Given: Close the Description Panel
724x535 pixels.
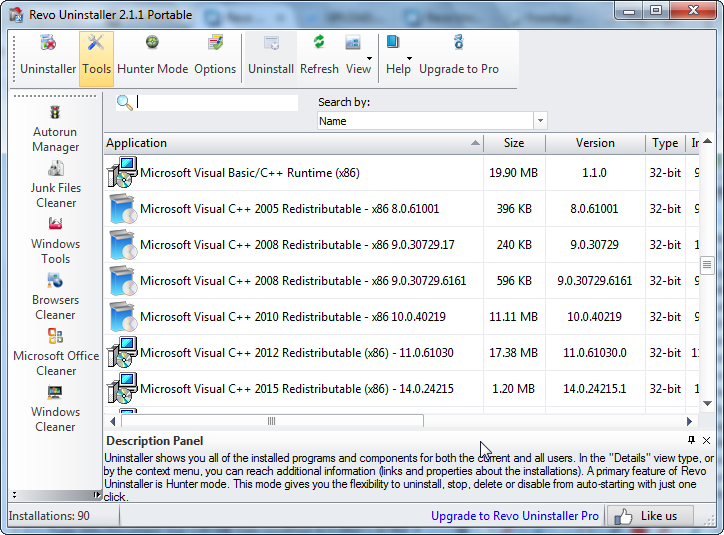Looking at the screenshot, I should click(706, 440).
